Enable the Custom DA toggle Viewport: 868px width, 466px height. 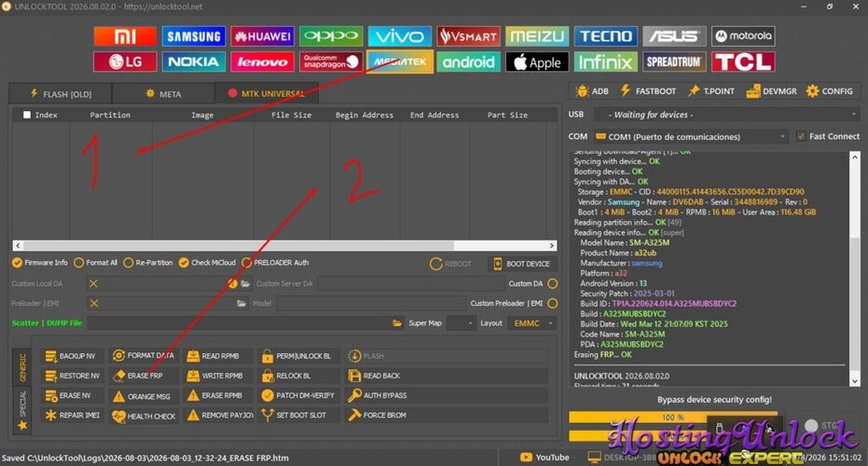coord(553,283)
